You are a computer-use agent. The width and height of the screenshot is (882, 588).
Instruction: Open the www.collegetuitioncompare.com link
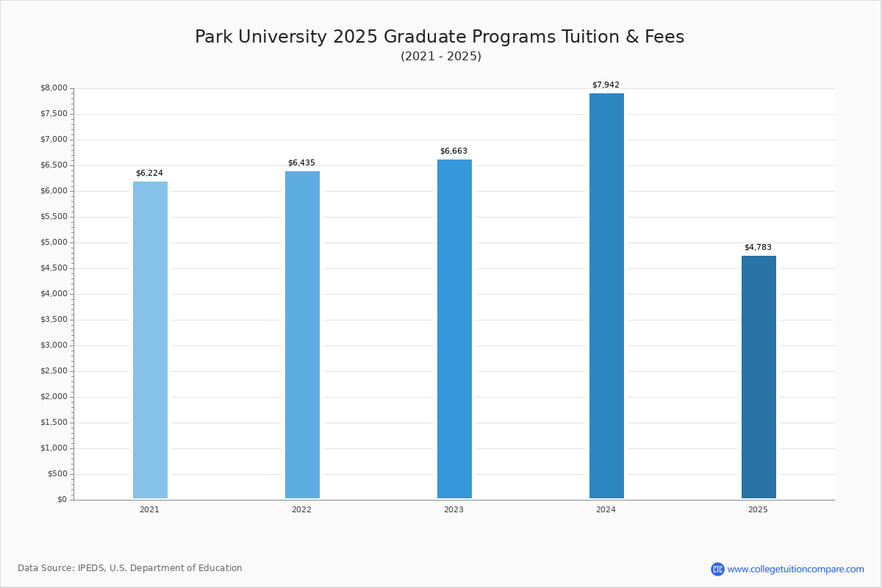[795, 569]
